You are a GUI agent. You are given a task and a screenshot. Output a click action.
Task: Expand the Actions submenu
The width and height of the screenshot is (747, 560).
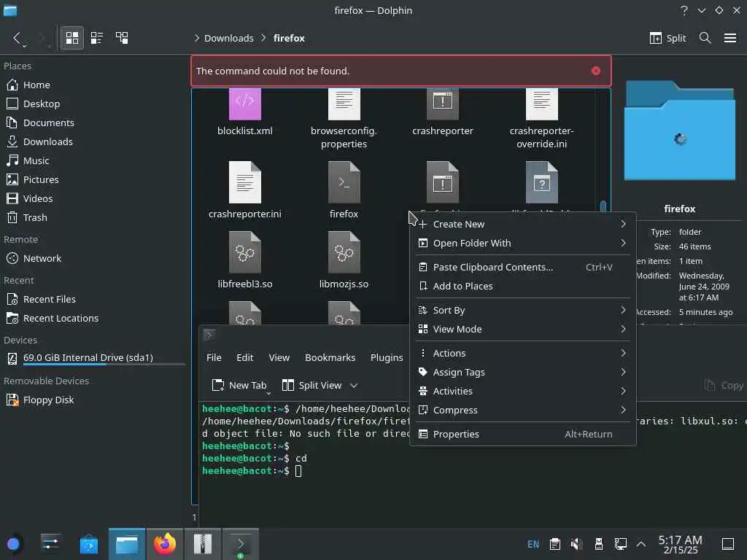[x=522, y=354]
